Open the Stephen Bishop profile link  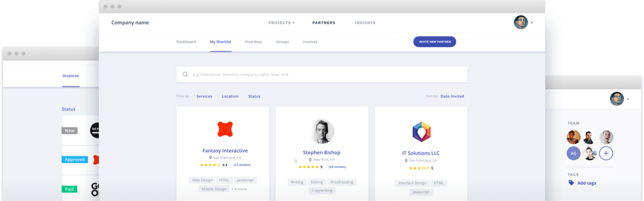[322, 153]
